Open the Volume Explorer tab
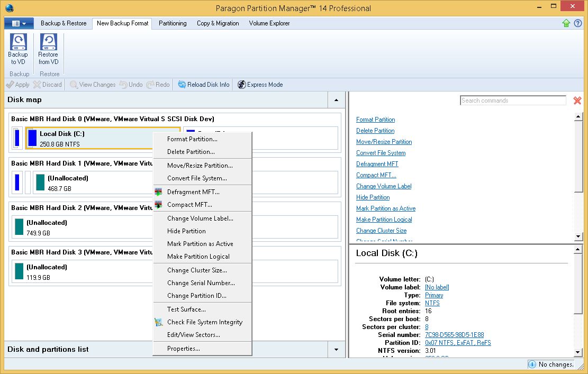Image resolution: width=588 pixels, height=374 pixels. pos(269,23)
